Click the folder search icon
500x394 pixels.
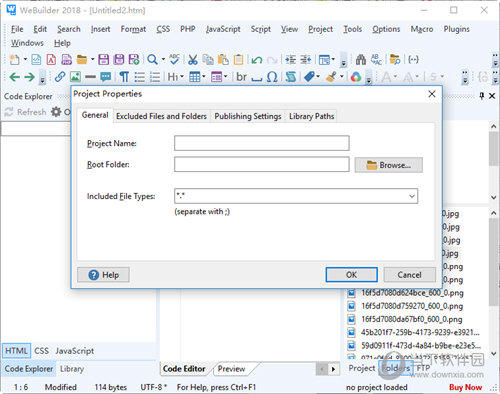point(395,60)
